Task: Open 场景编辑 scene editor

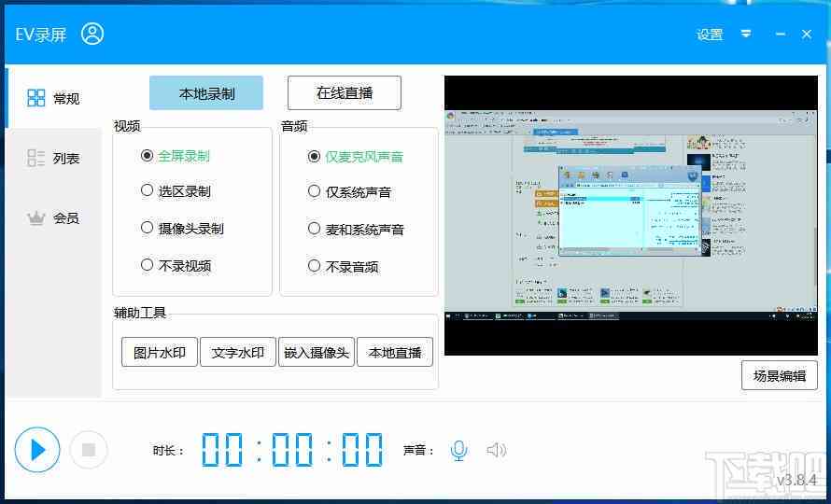Action: [780, 375]
